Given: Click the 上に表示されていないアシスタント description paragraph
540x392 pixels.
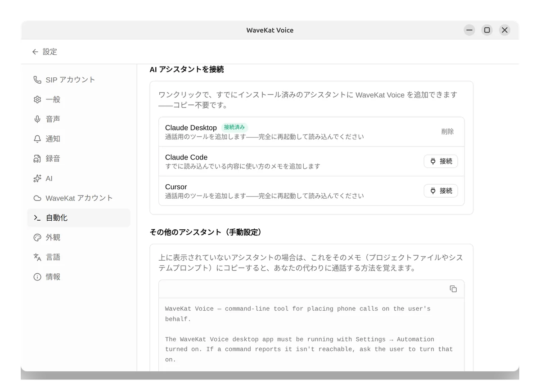Looking at the screenshot, I should [310, 263].
